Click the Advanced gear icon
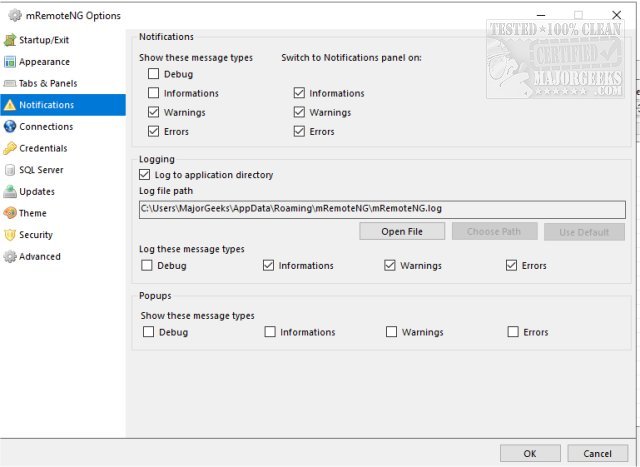The height and width of the screenshot is (467, 640). [x=10, y=256]
